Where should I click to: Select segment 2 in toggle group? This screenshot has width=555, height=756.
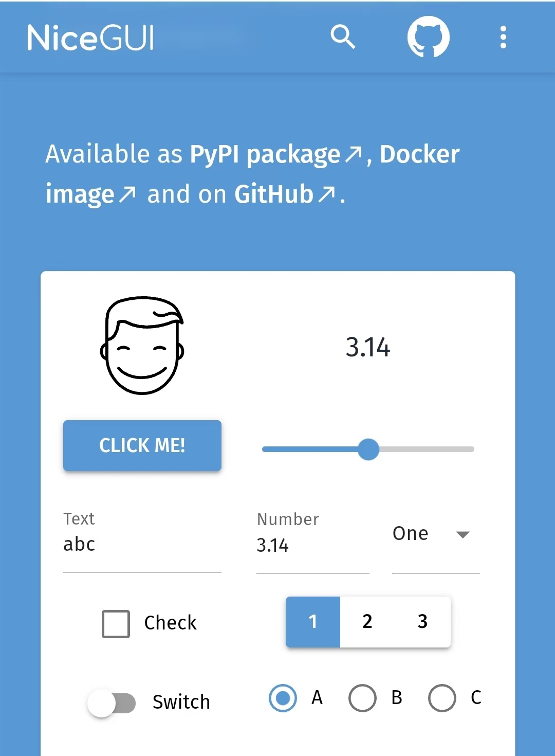click(367, 622)
